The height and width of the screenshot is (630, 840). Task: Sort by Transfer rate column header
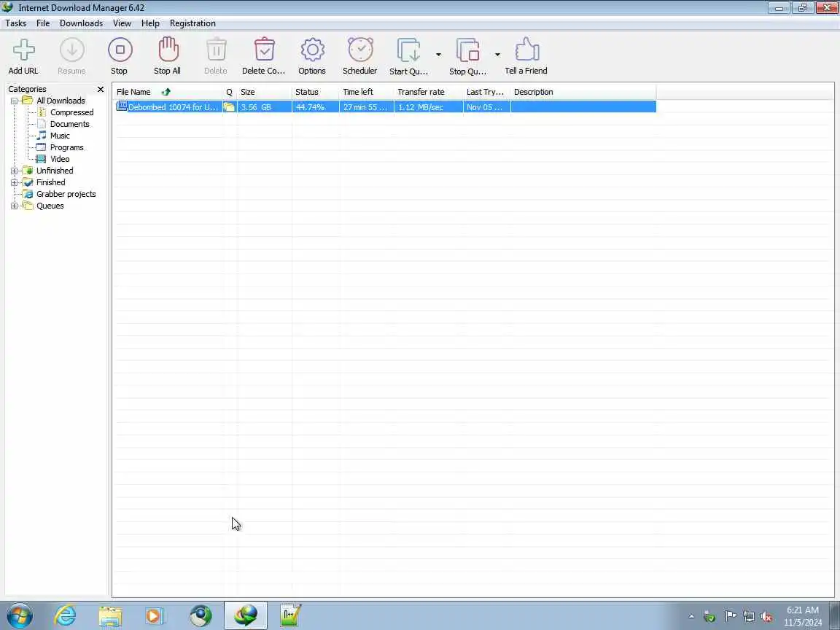coord(429,92)
